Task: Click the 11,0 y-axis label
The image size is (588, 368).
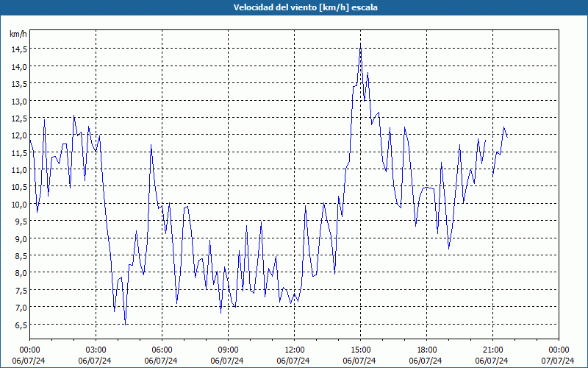Action: (x=18, y=170)
